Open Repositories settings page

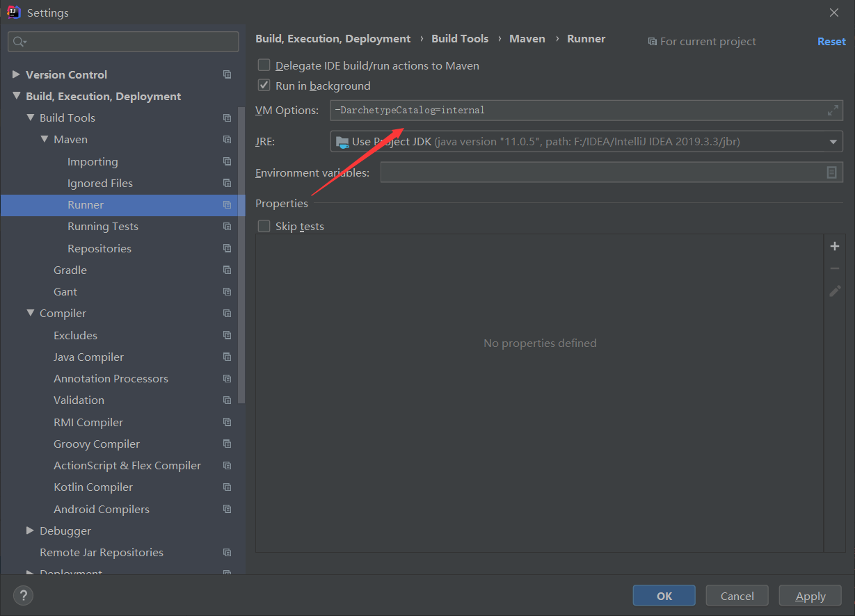coord(99,248)
